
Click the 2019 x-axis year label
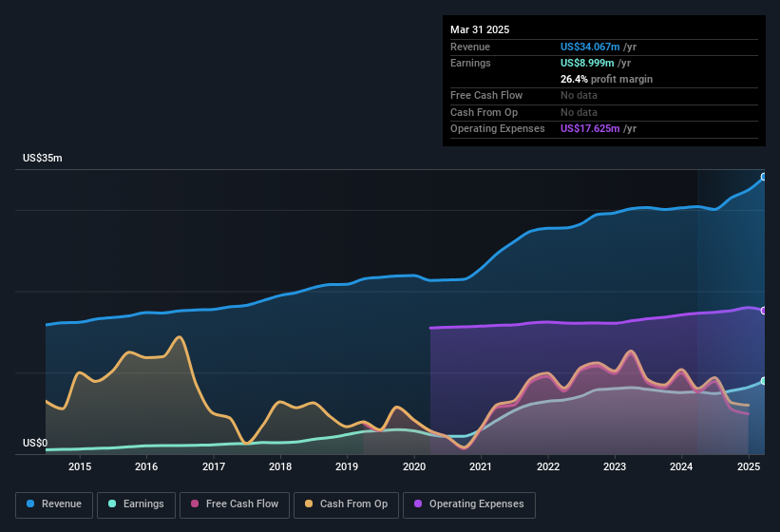coord(347,466)
